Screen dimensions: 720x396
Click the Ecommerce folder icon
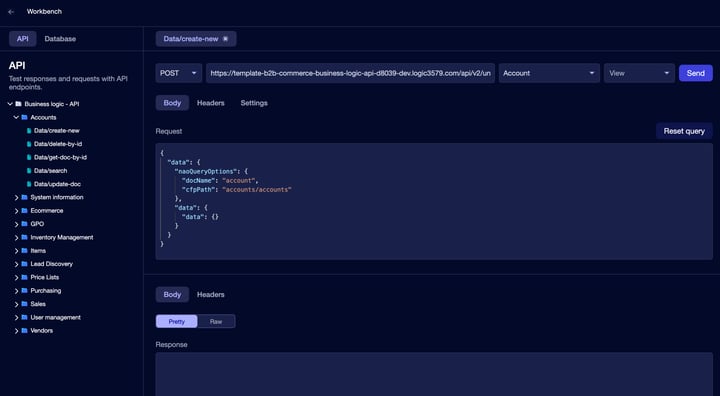point(24,211)
